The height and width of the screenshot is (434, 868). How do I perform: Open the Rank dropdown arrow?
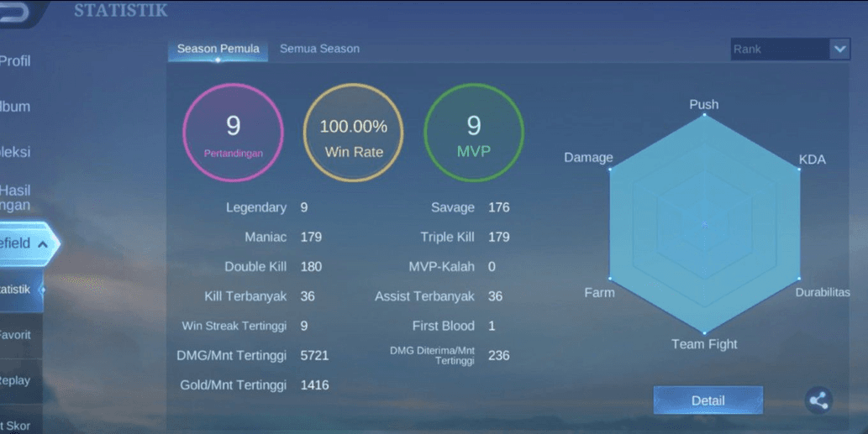839,49
